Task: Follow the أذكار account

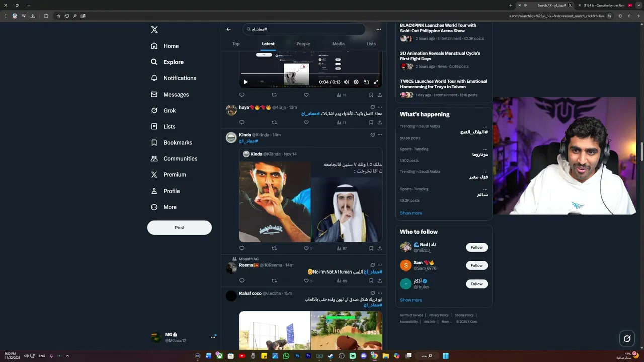Action: 477,284
